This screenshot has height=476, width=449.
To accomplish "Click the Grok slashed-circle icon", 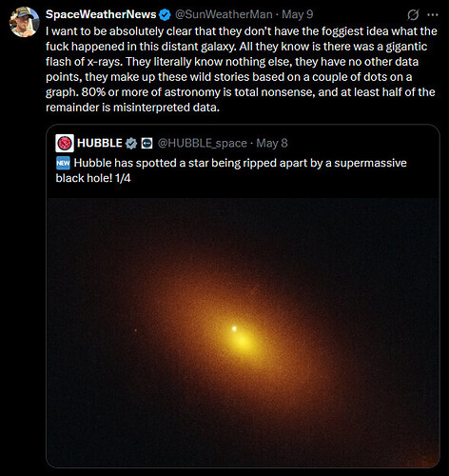I will 413,14.
